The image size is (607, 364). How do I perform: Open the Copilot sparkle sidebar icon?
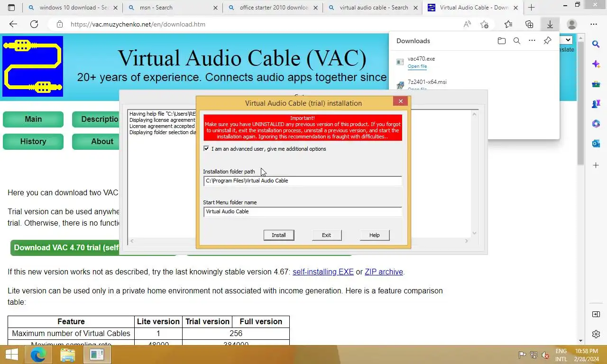[596, 64]
